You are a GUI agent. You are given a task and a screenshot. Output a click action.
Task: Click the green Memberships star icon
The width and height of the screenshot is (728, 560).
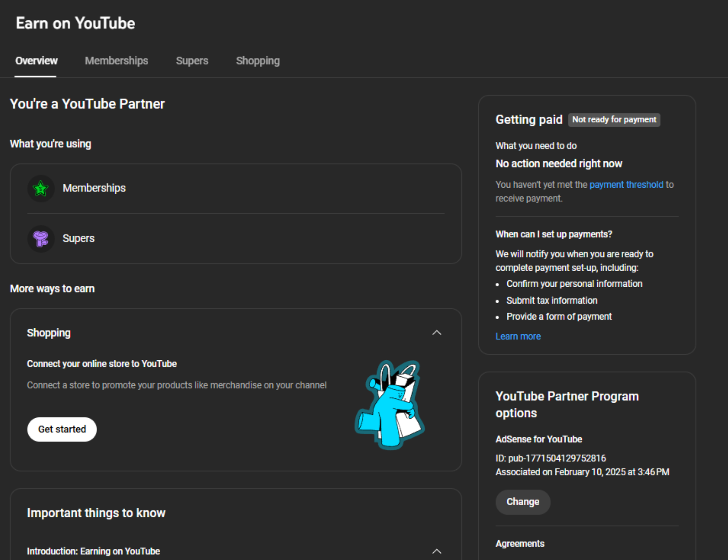(x=41, y=188)
